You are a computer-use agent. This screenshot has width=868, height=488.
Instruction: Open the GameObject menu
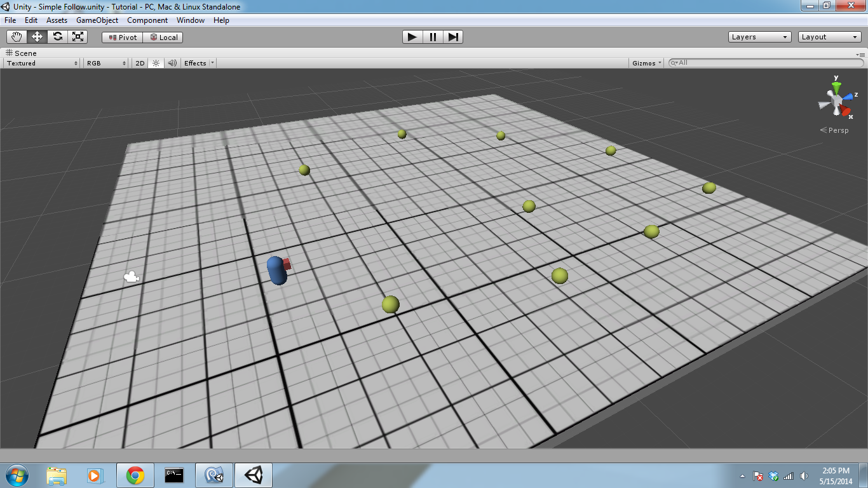click(97, 20)
